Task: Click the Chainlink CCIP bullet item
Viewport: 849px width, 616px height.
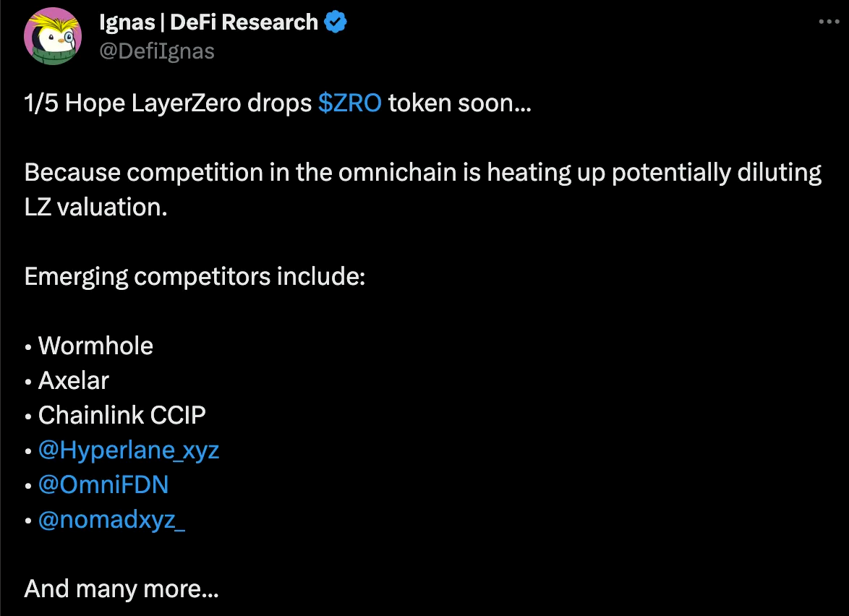Action: pos(121,415)
